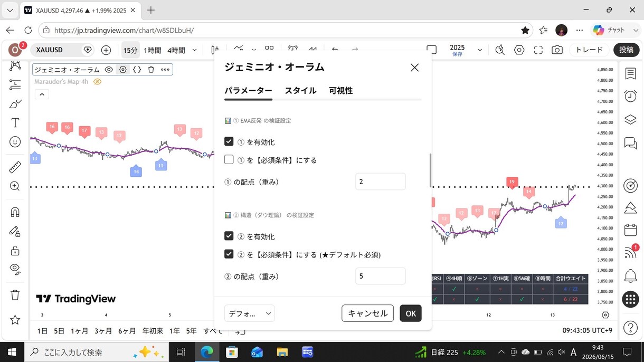Toggle visibility of ジェミニオ・オーラム indicator
Image resolution: width=644 pixels, height=362 pixels.
pos(109,70)
